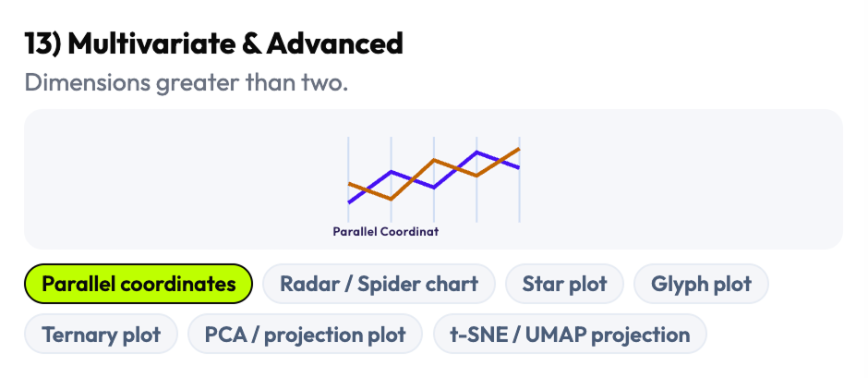Open the PCA / projection plot option
The width and height of the screenshot is (868, 378).
point(305,335)
